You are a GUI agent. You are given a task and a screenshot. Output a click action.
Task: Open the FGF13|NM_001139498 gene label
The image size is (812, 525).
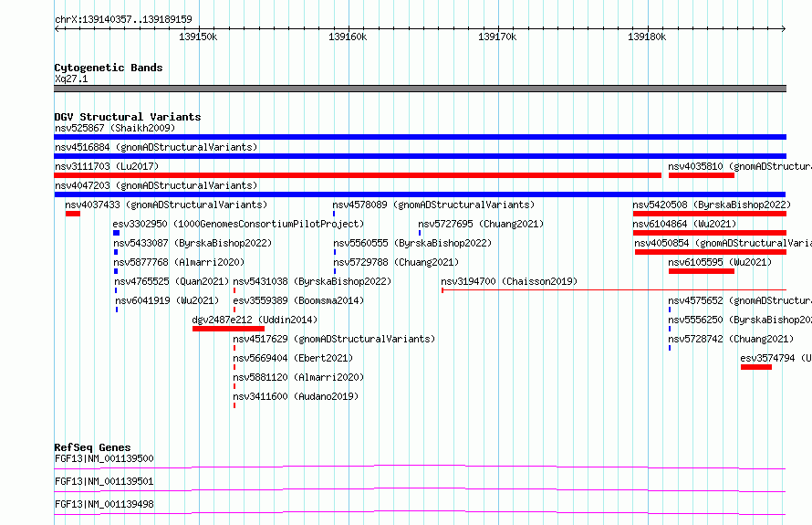104,504
